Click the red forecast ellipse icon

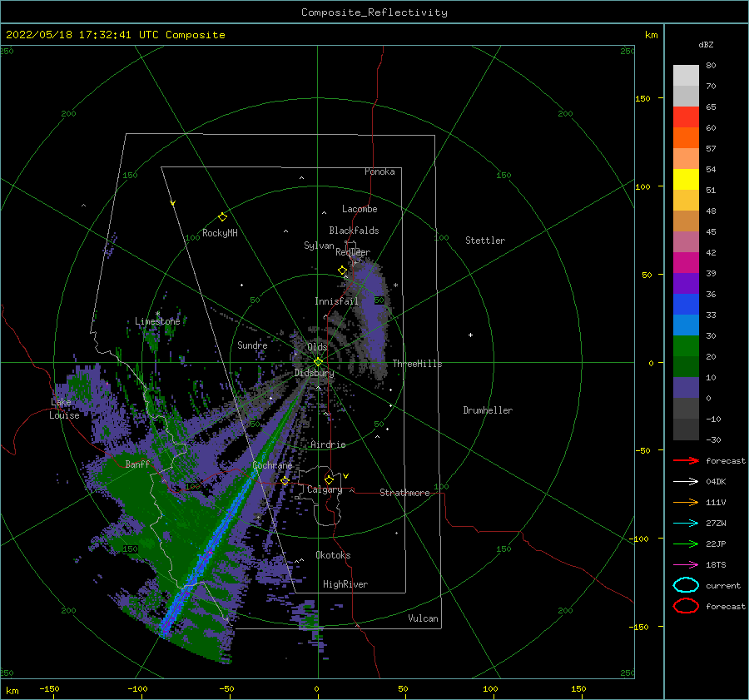(x=686, y=606)
